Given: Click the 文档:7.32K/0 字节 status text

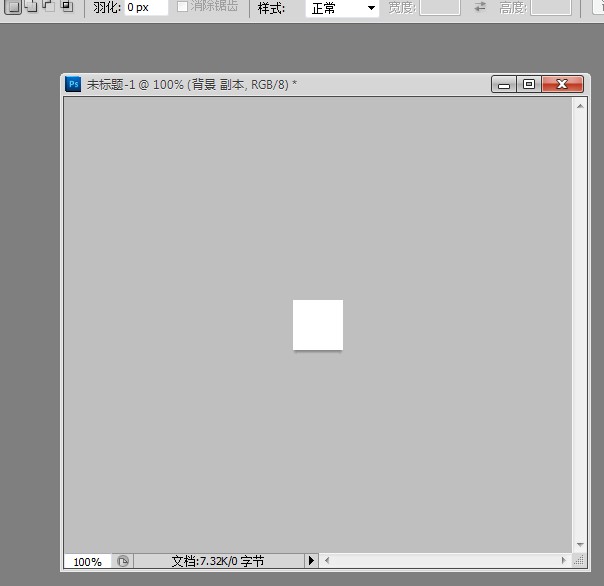Looking at the screenshot, I should [218, 561].
